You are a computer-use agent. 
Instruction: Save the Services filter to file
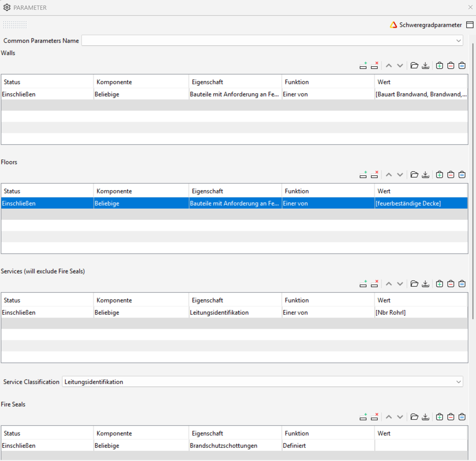(425, 284)
